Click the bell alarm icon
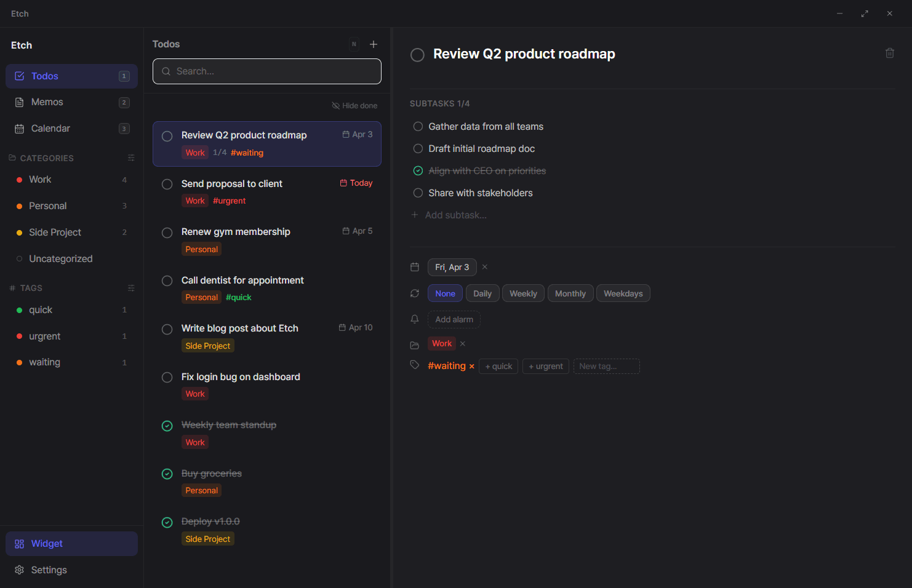Viewport: 912px width, 588px height. [x=415, y=319]
